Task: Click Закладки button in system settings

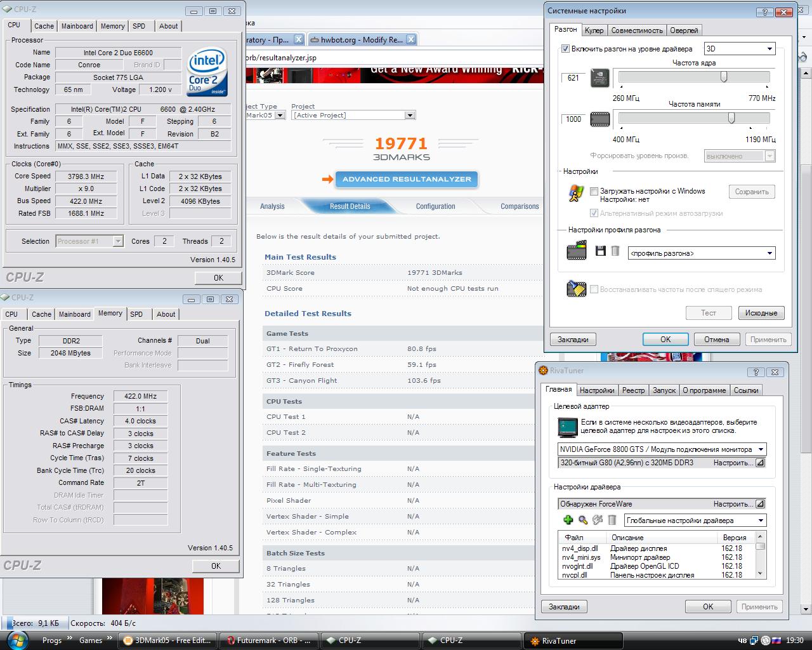Action: click(573, 340)
